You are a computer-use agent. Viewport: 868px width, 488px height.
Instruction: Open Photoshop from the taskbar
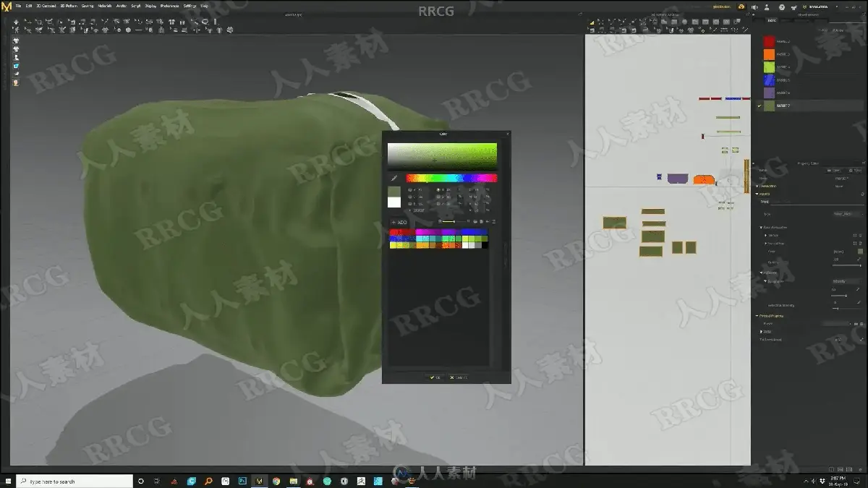tap(242, 481)
